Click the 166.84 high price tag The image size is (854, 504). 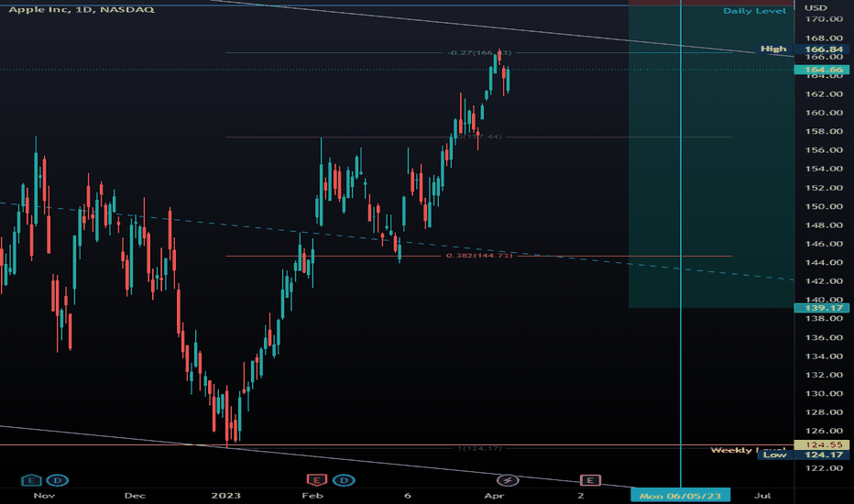824,49
